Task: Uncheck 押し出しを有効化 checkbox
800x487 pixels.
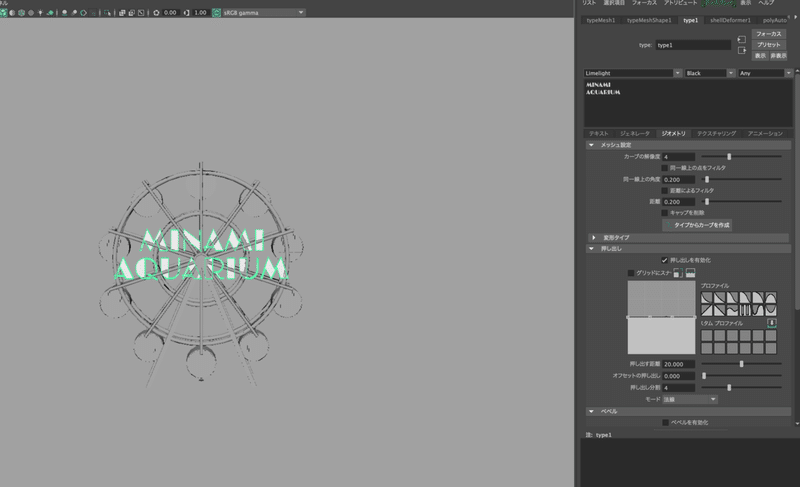Action: pos(664,260)
